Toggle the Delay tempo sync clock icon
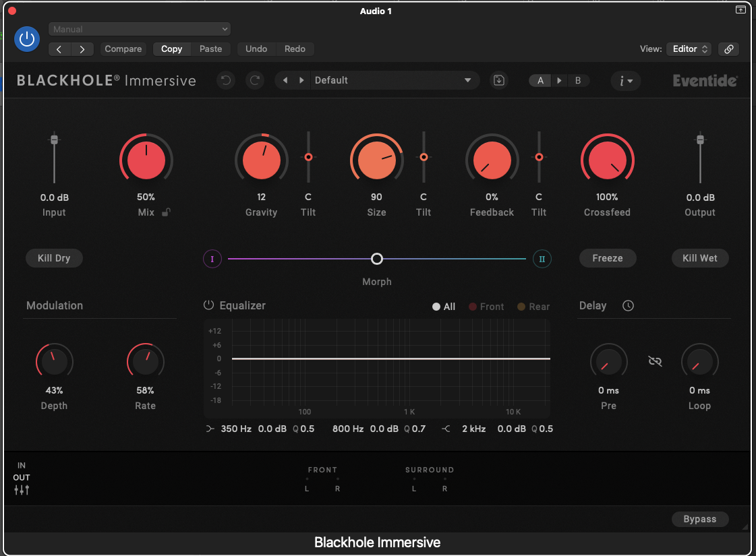 (629, 305)
